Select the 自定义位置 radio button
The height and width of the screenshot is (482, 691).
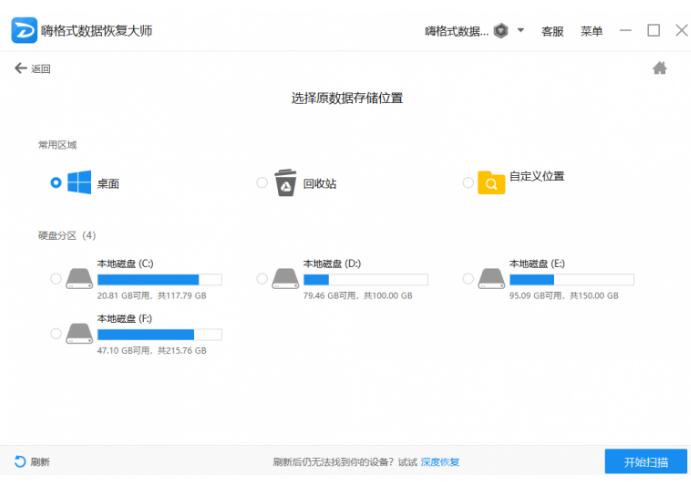(x=468, y=182)
